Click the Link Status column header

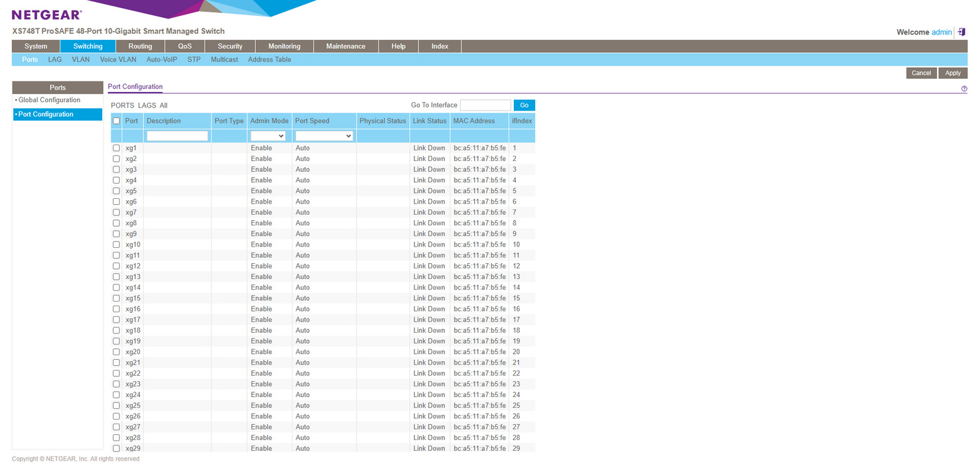tap(430, 121)
